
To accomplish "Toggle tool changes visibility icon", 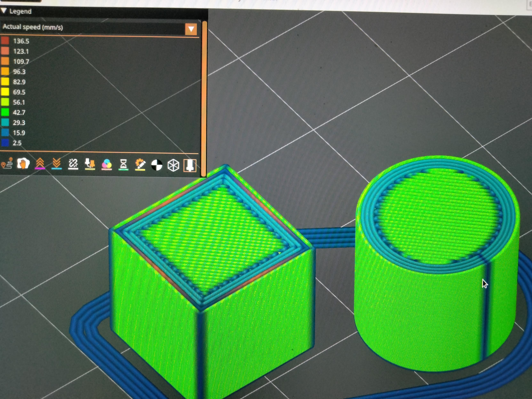I will [90, 164].
